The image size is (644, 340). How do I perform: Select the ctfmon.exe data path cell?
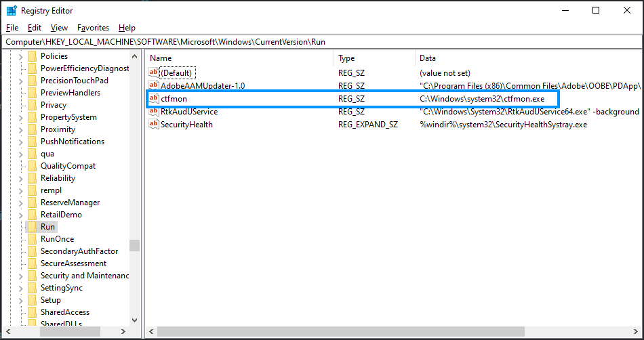click(x=482, y=99)
